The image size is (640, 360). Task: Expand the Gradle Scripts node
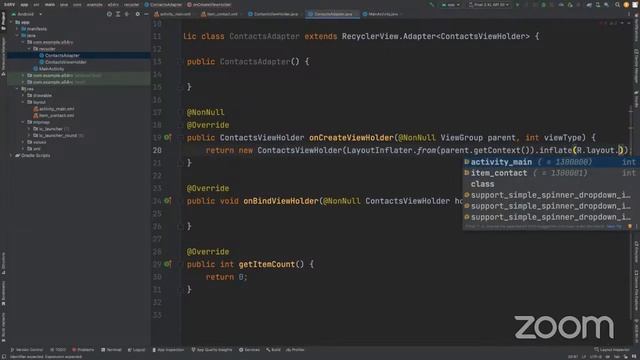11,156
